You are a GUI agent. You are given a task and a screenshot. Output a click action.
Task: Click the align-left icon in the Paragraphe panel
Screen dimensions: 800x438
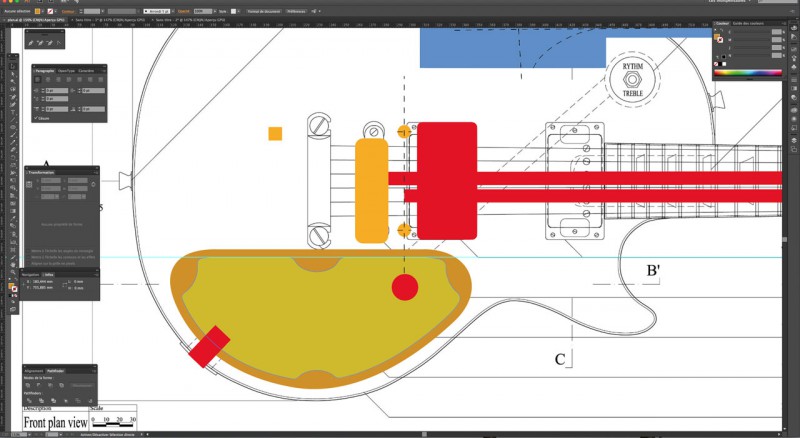tap(37, 80)
